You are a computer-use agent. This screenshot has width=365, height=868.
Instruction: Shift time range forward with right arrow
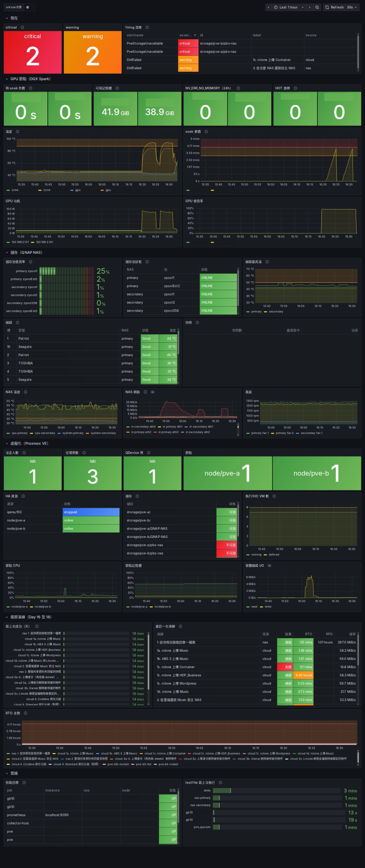tap(310, 7)
